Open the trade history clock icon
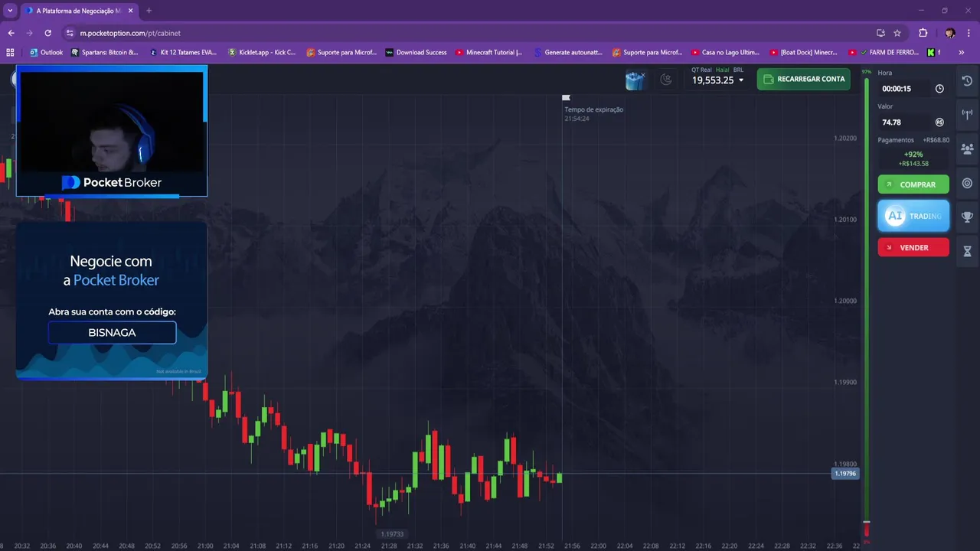Screen dimensions: 980x551 (967, 81)
